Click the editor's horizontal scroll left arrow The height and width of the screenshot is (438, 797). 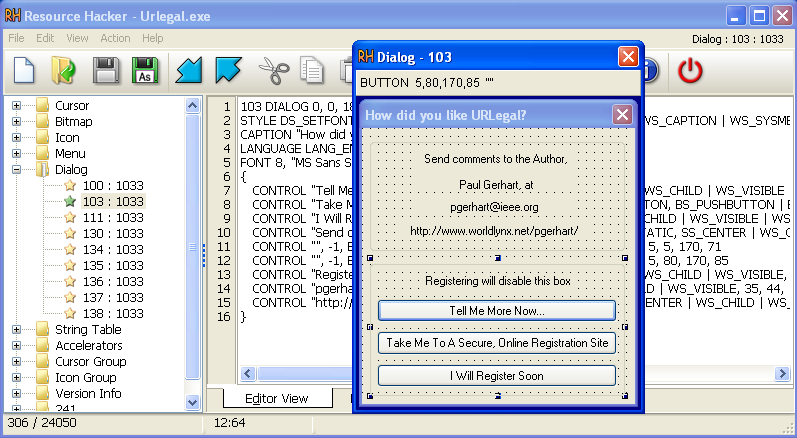point(248,374)
